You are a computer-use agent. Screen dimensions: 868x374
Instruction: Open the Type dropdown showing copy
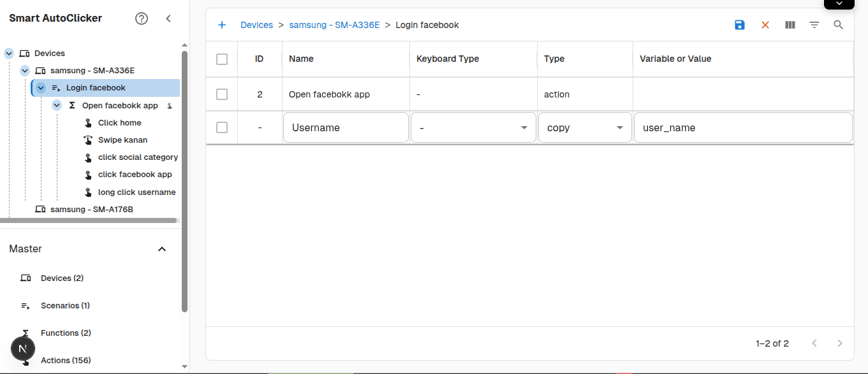point(585,127)
